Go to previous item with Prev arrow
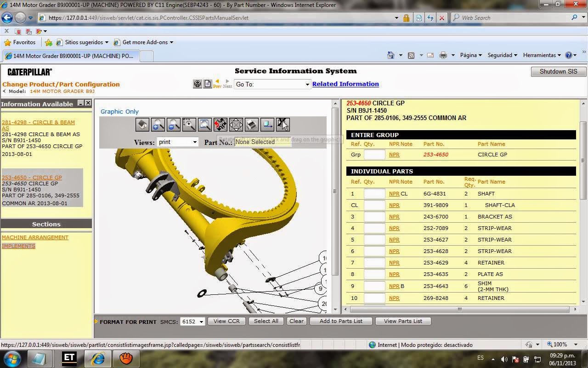This screenshot has height=368, width=588. coord(217,84)
